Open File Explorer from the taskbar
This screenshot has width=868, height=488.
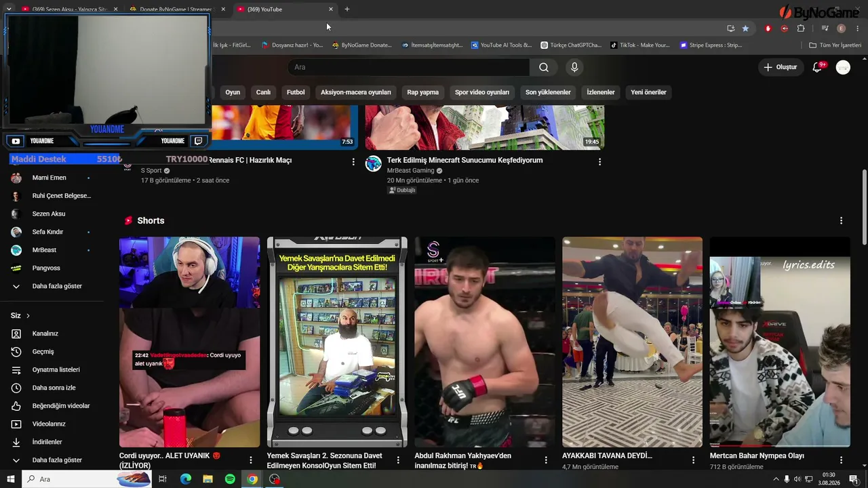(x=208, y=479)
